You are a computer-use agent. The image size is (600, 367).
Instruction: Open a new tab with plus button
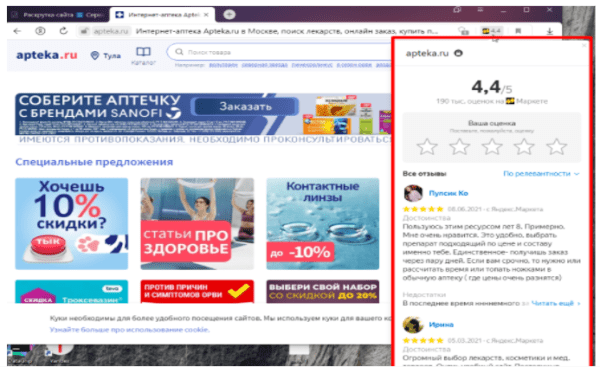click(229, 15)
